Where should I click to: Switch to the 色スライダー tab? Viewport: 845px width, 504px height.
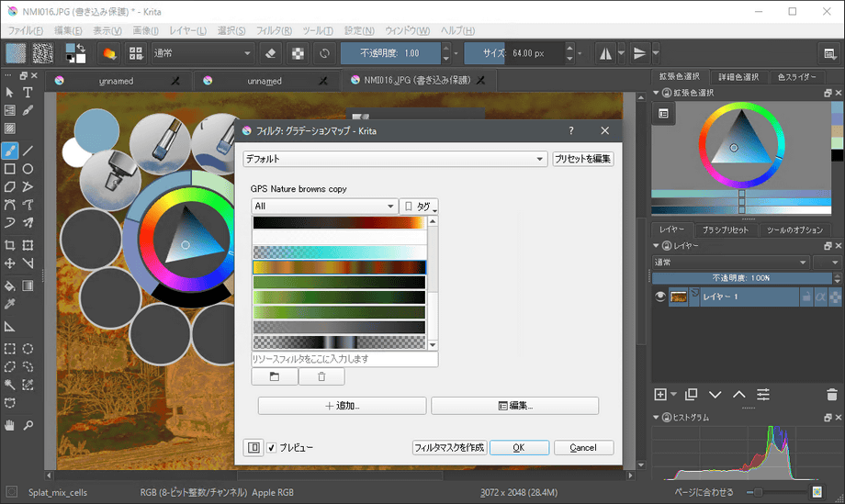coord(797,77)
